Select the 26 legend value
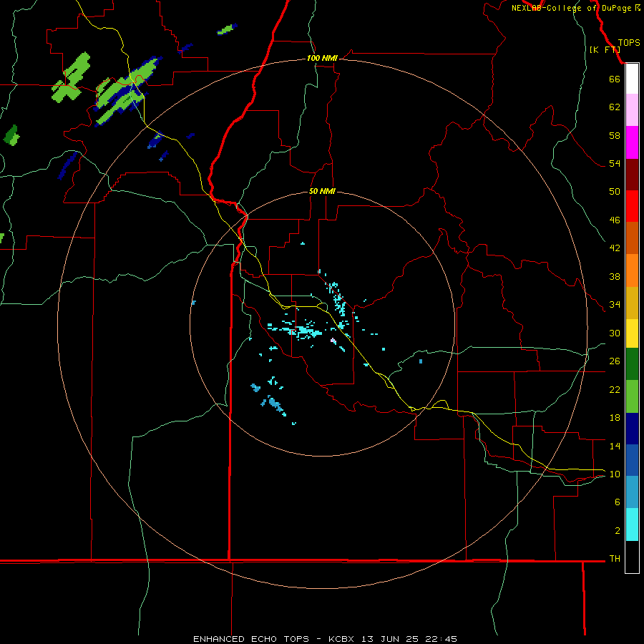The width and height of the screenshot is (644, 644). coord(615,361)
